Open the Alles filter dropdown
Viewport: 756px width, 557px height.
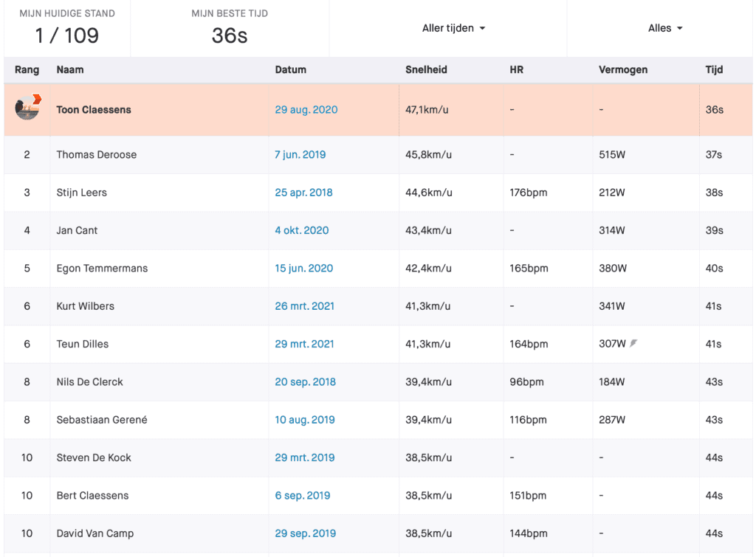[x=665, y=28]
